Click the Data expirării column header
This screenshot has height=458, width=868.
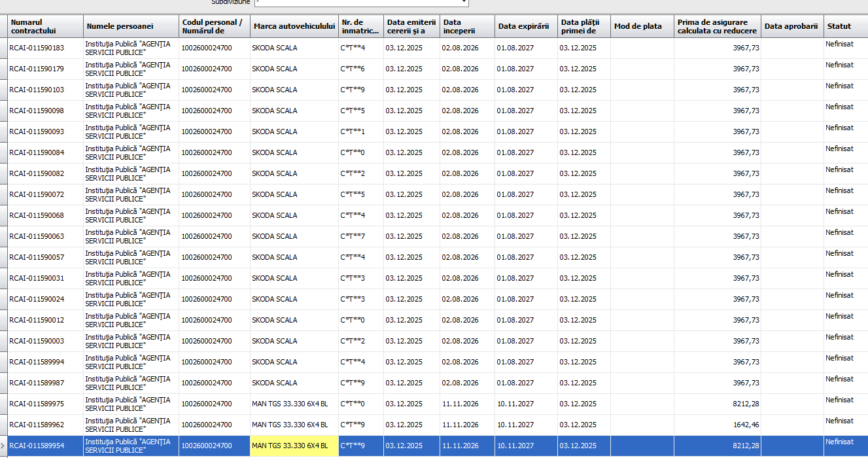(525, 26)
